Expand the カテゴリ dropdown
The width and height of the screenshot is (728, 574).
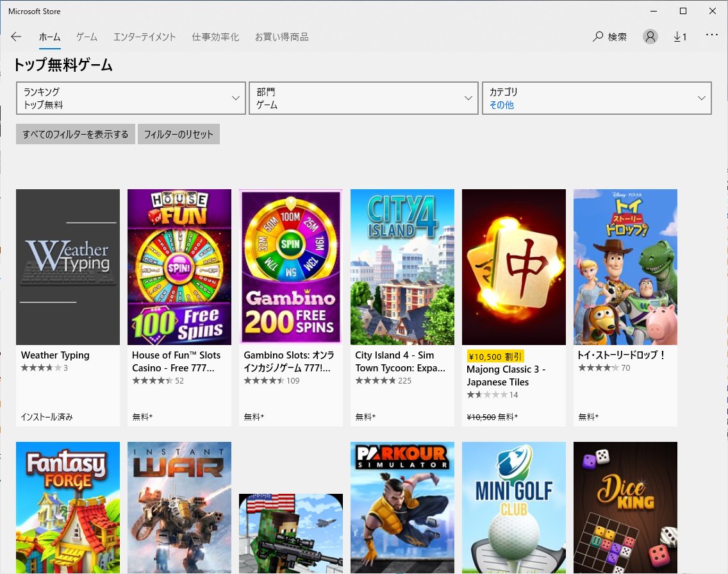[x=597, y=98]
